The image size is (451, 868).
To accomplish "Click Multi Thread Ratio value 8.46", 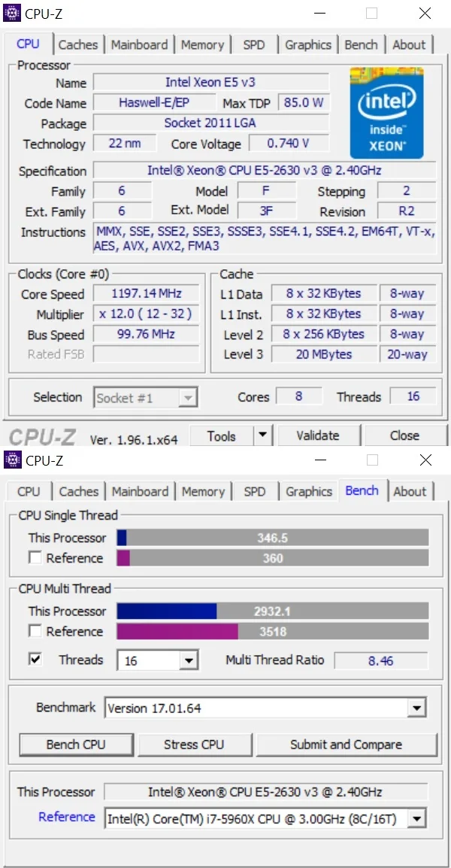I will coord(381,660).
